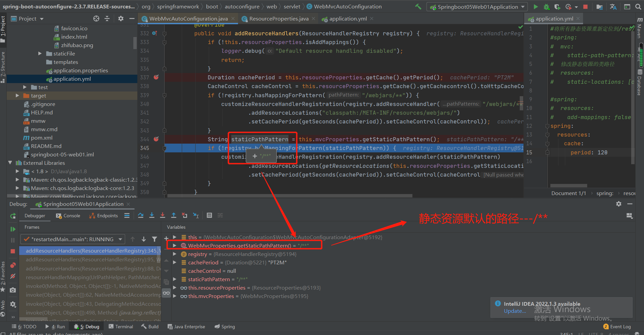Viewport: 644px width, 335px height.
Task: Select frame addResourceHandlers line 95
Action: (90, 260)
